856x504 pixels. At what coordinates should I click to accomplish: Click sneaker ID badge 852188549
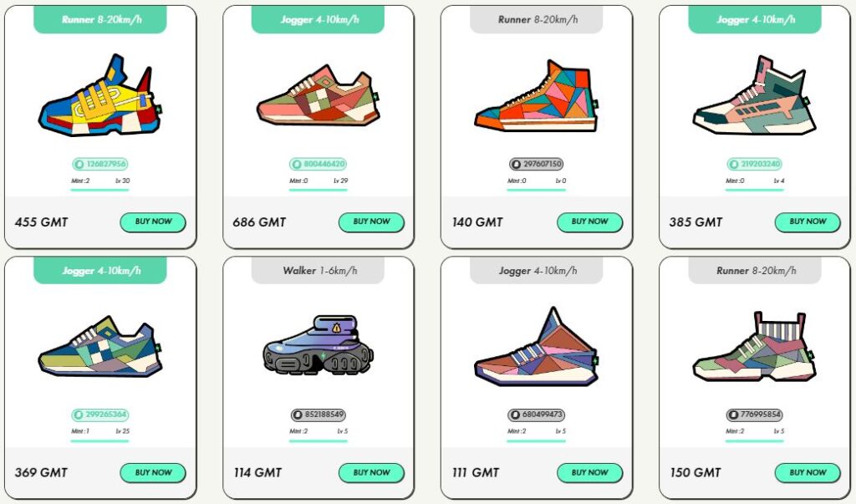pyautogui.click(x=318, y=415)
